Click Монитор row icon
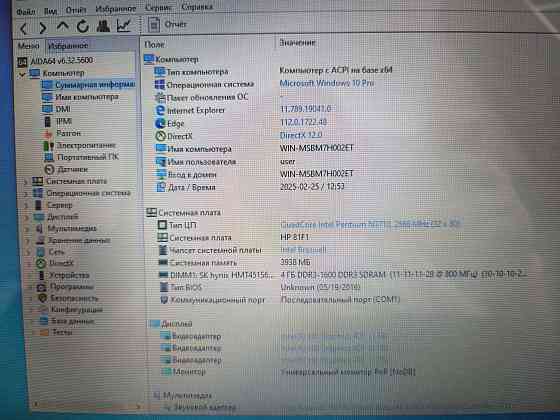 point(166,372)
